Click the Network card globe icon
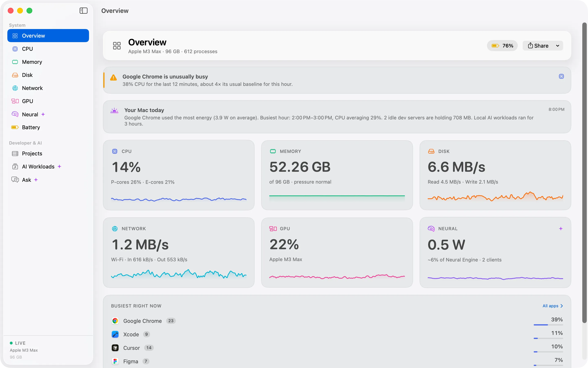 [115, 229]
